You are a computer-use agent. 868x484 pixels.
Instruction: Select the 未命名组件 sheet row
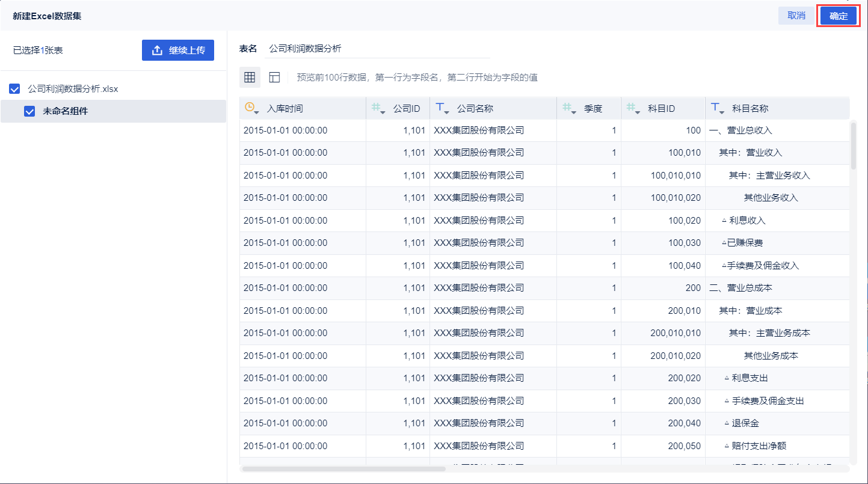(x=113, y=111)
